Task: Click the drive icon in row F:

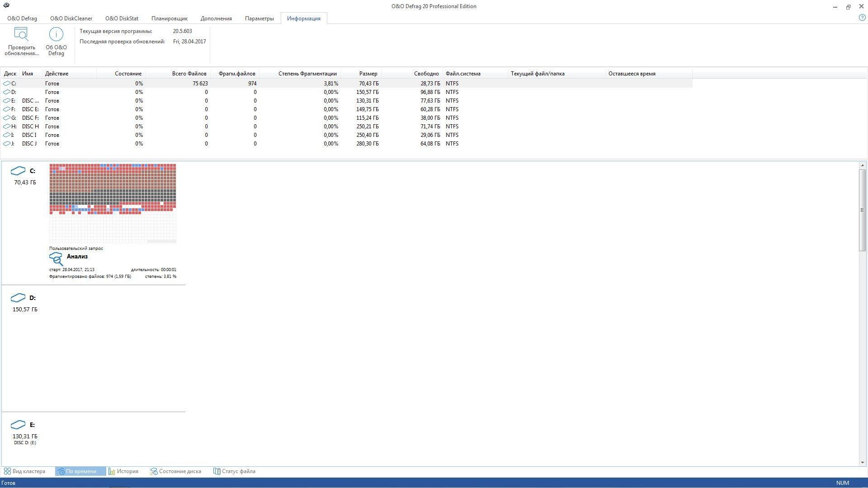Action: tap(7, 109)
